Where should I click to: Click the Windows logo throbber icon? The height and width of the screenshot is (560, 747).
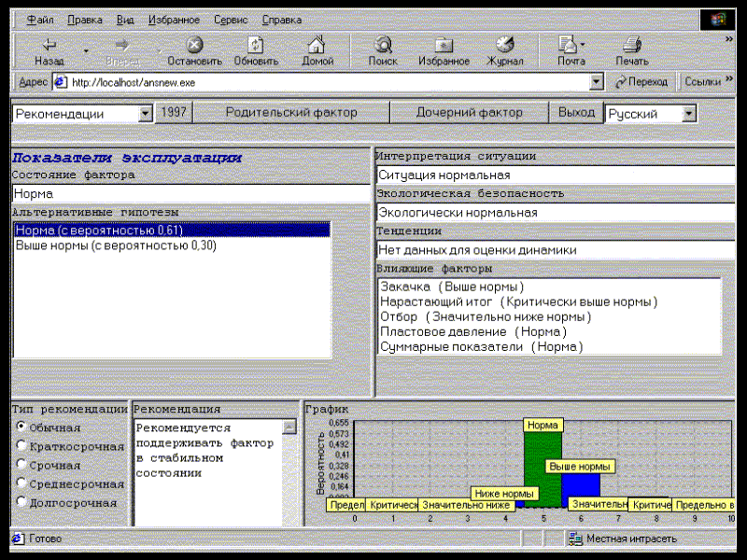(717, 20)
